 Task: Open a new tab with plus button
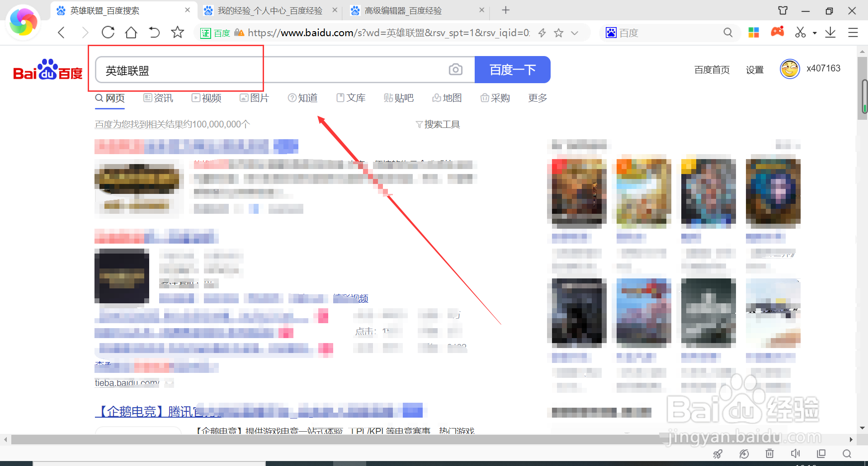506,10
